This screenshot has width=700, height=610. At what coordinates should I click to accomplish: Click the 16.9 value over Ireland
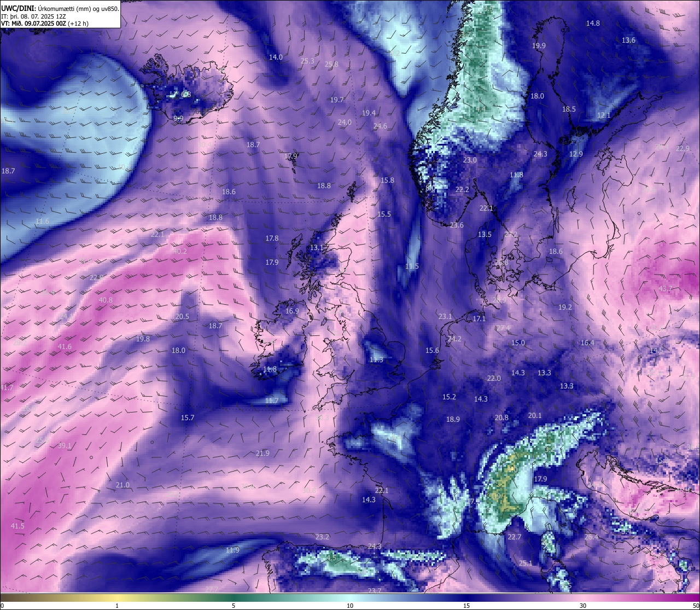click(x=292, y=311)
